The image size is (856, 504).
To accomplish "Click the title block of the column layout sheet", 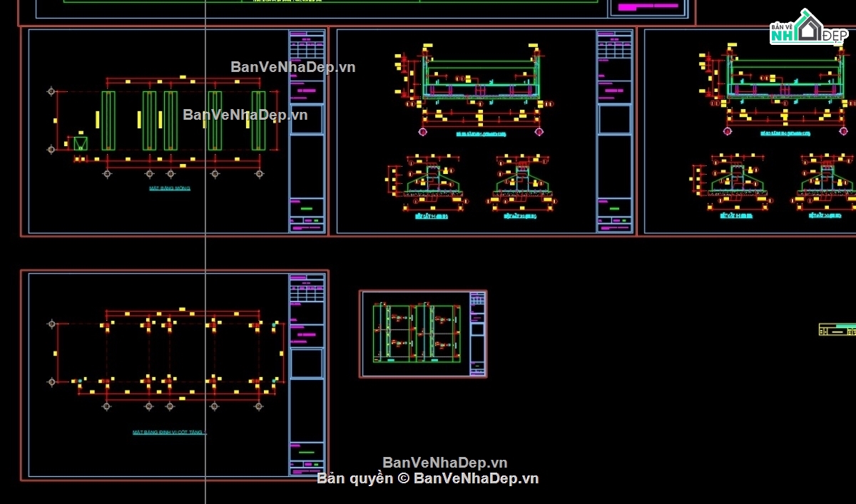I will pos(307,375).
